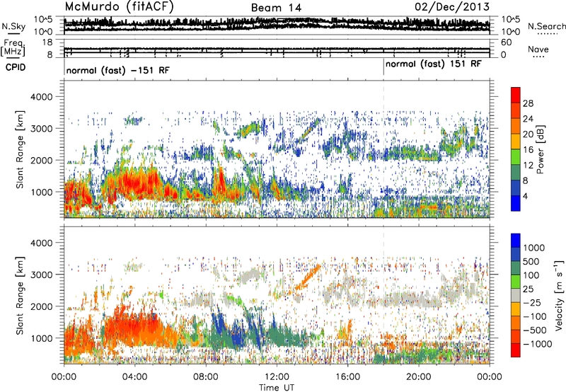Click 'normal (fast) 151 RF' text
The width and height of the screenshot is (566, 392).
coord(434,64)
